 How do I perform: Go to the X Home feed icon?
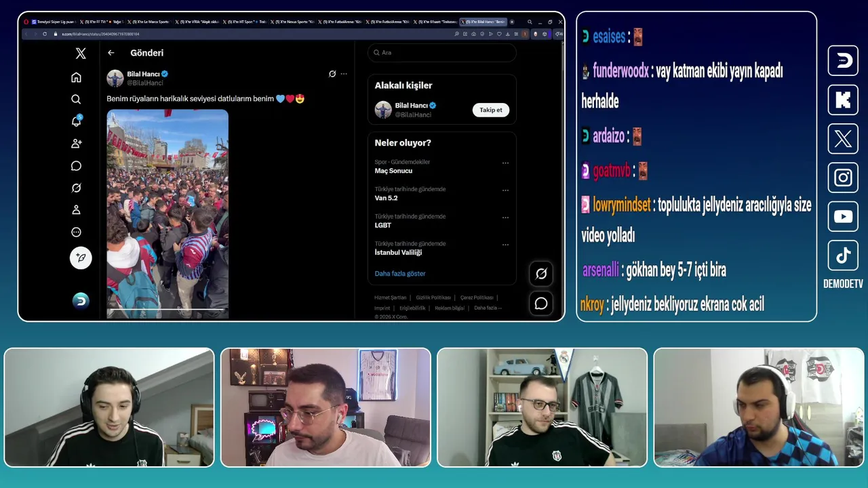[x=76, y=77]
